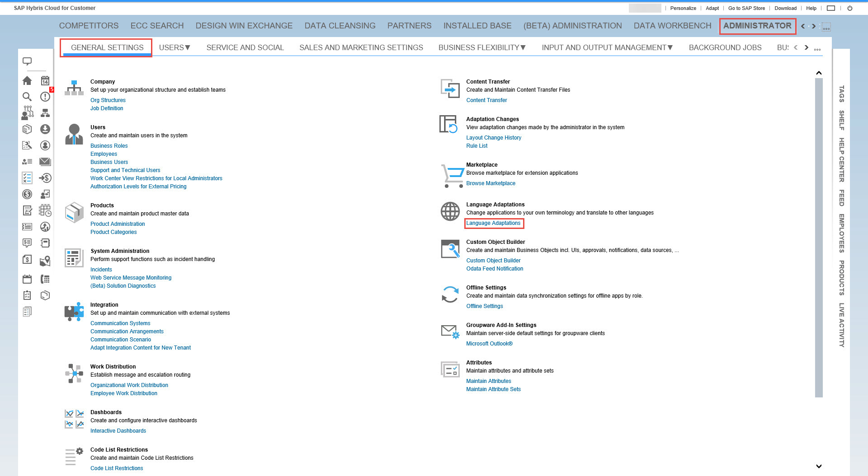Click the Groupware envelope gear icon
The height and width of the screenshot is (476, 868).
450,332
